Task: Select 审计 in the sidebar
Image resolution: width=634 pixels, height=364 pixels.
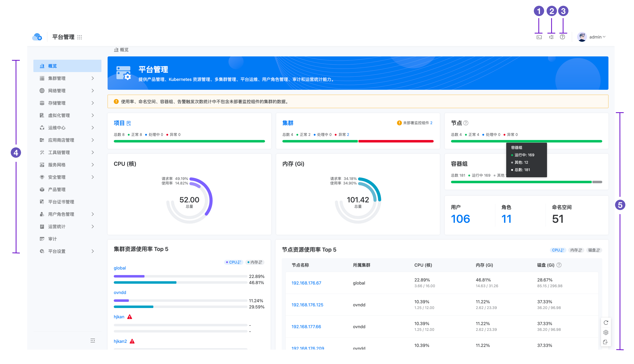Action: (53, 239)
